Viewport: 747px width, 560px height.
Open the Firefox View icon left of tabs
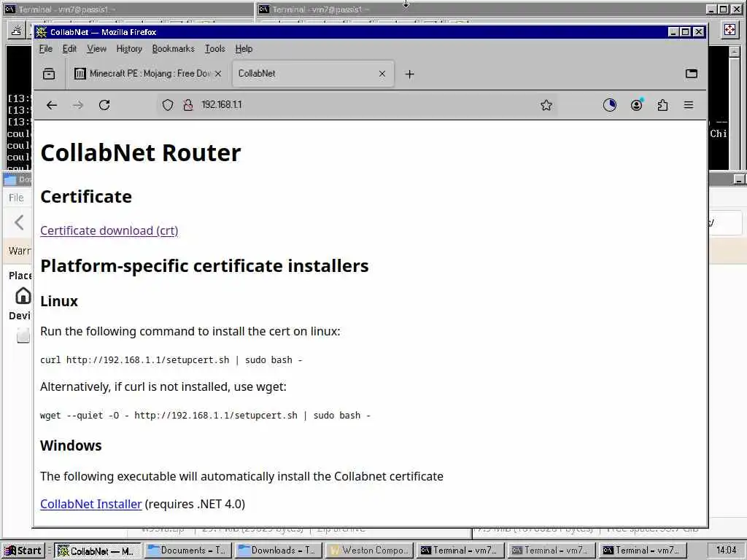click(49, 74)
